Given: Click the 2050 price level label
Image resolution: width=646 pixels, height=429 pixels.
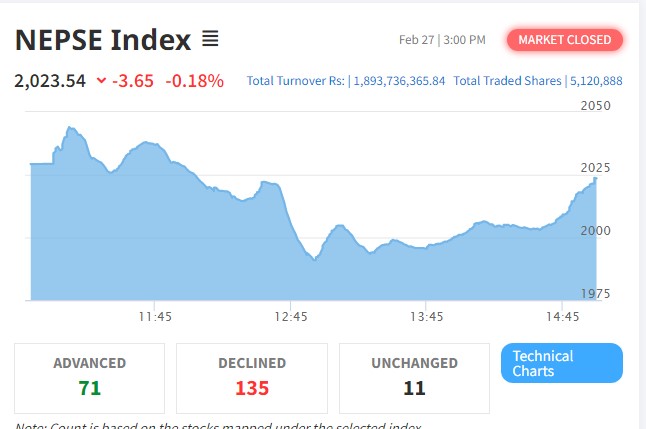Looking at the screenshot, I should [595, 105].
